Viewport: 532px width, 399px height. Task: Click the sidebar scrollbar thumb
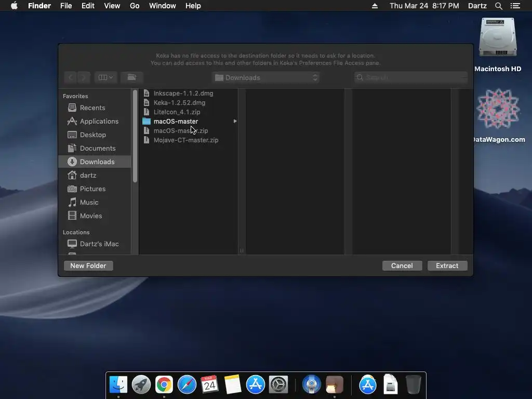point(135,136)
